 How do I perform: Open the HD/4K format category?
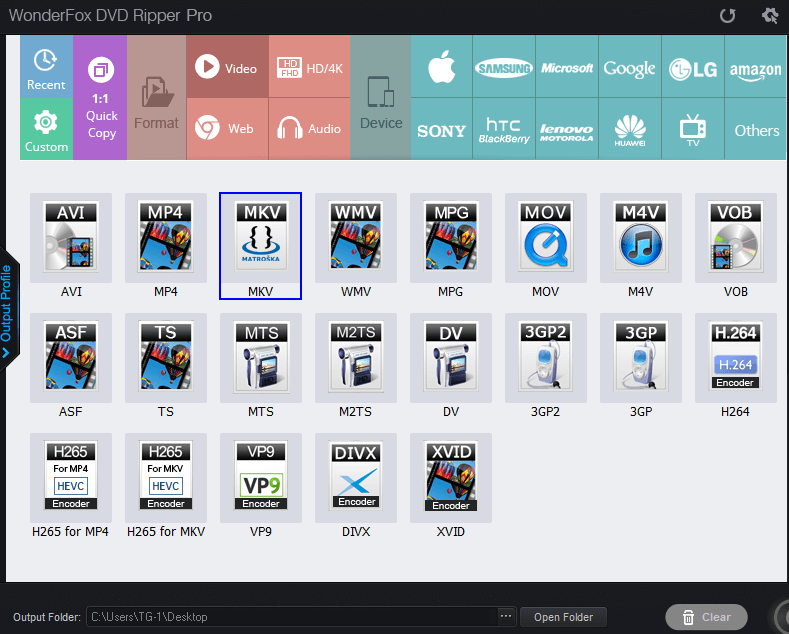tap(309, 66)
